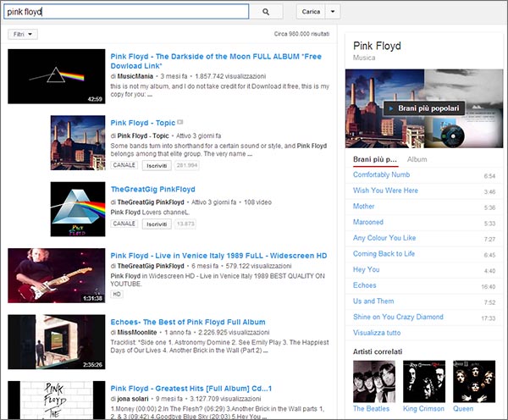Viewport: 508px width, 420px height.
Task: Click Visualizza tutto to see all songs
Action: (377, 333)
